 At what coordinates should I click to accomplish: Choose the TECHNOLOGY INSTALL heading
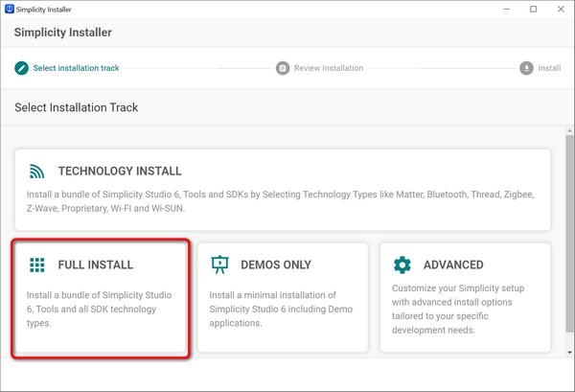point(120,172)
